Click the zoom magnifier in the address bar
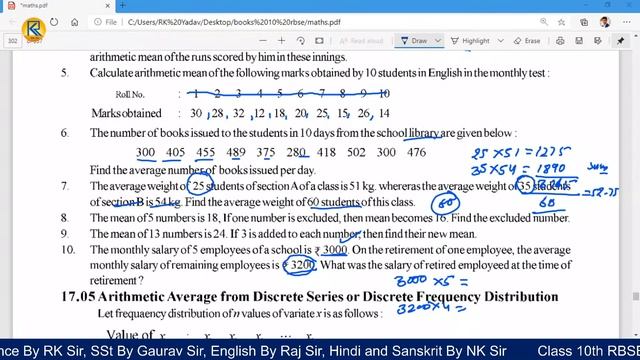640x360 pixels. (544, 22)
